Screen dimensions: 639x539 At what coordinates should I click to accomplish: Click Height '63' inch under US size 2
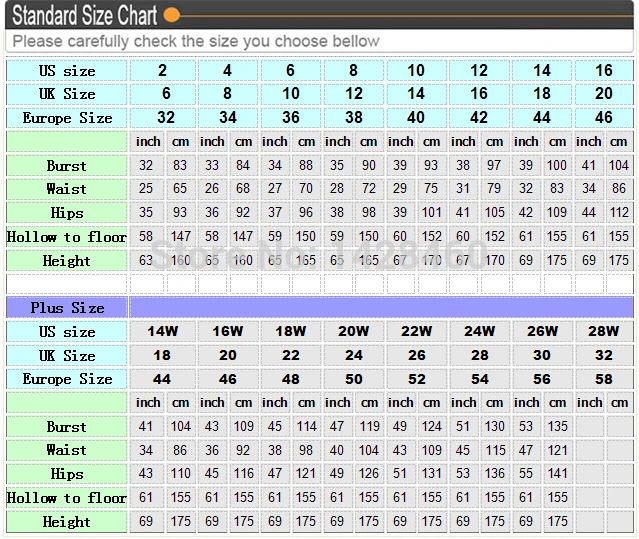tap(146, 260)
